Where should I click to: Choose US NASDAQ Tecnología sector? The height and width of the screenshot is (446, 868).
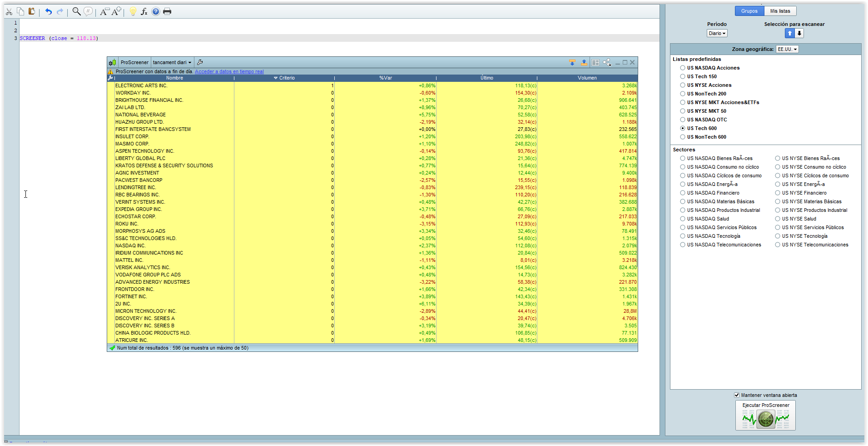pos(683,236)
